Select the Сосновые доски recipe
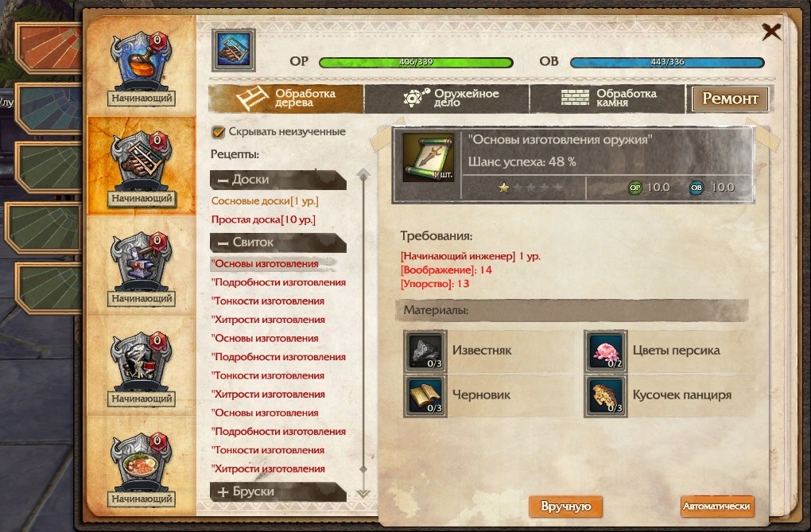The width and height of the screenshot is (811, 532). (x=265, y=201)
